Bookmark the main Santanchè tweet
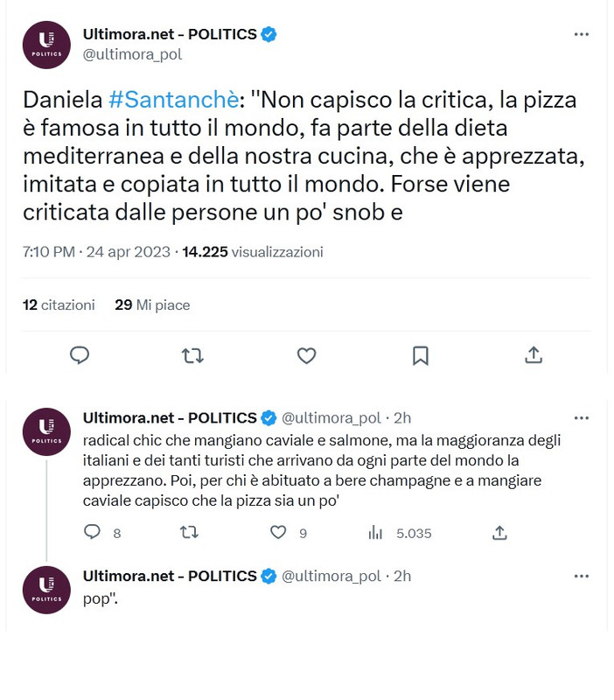 coord(420,355)
